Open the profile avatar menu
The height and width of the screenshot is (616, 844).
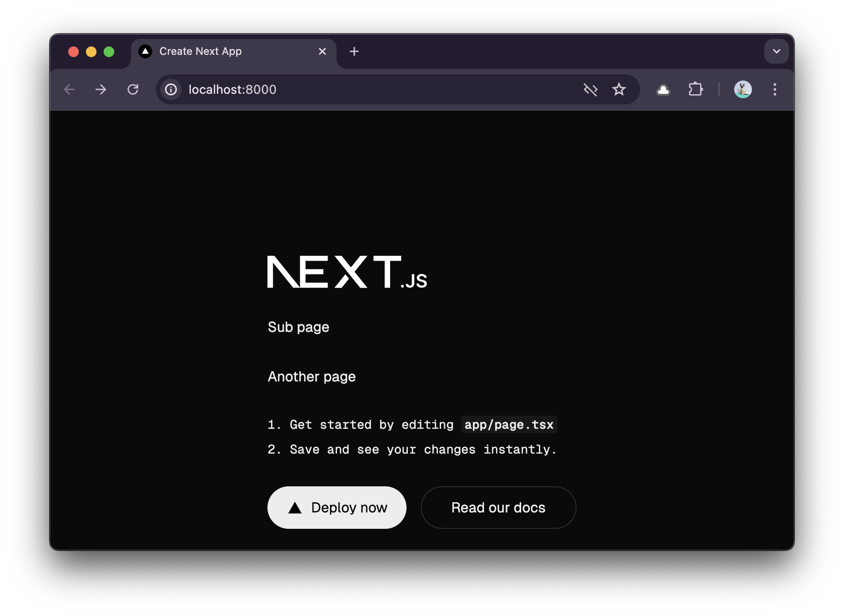coord(743,90)
